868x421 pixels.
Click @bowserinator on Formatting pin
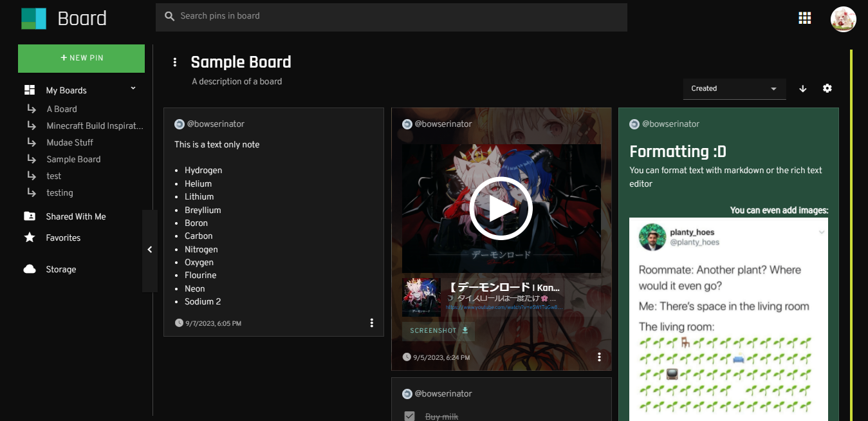click(670, 124)
